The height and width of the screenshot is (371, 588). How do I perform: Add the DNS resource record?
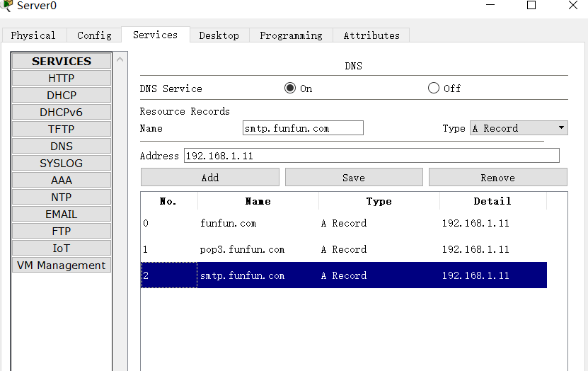click(x=210, y=177)
